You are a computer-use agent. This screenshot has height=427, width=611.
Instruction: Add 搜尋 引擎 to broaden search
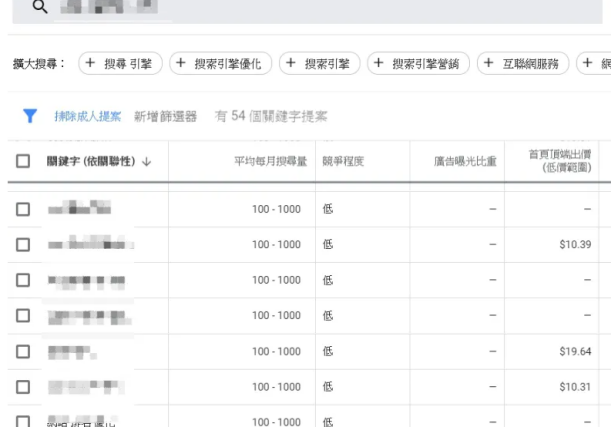click(x=120, y=63)
